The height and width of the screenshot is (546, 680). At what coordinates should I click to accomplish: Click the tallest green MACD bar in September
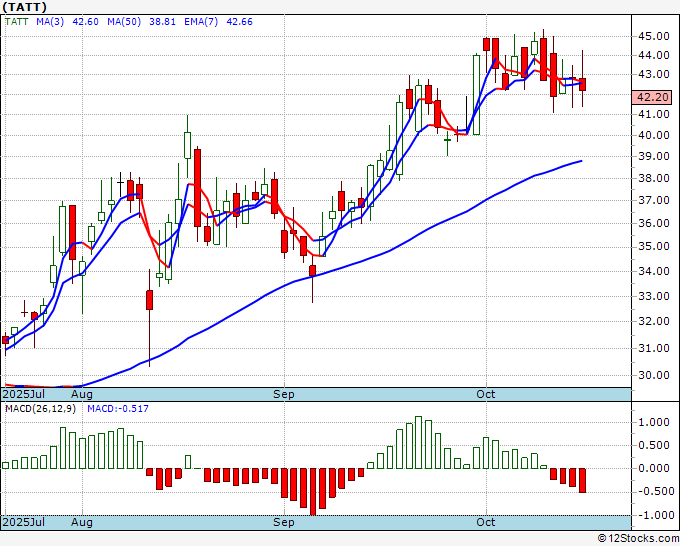pyautogui.click(x=418, y=442)
